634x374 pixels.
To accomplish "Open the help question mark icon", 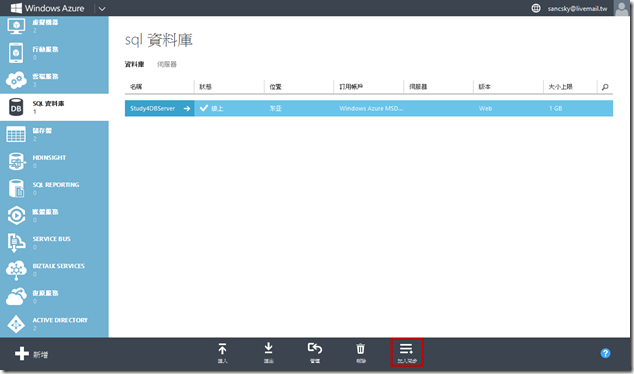I will pos(605,353).
